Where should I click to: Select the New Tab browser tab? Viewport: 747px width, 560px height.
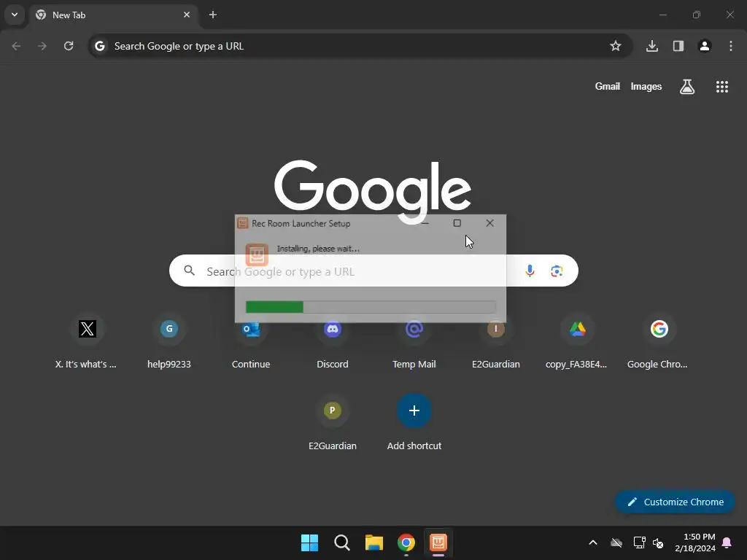point(112,15)
